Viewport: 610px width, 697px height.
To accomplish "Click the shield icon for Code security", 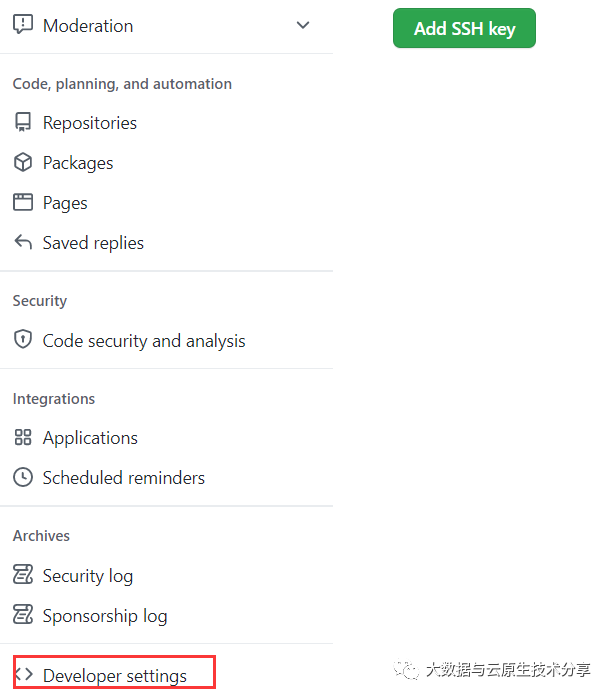I will pyautogui.click(x=23, y=340).
